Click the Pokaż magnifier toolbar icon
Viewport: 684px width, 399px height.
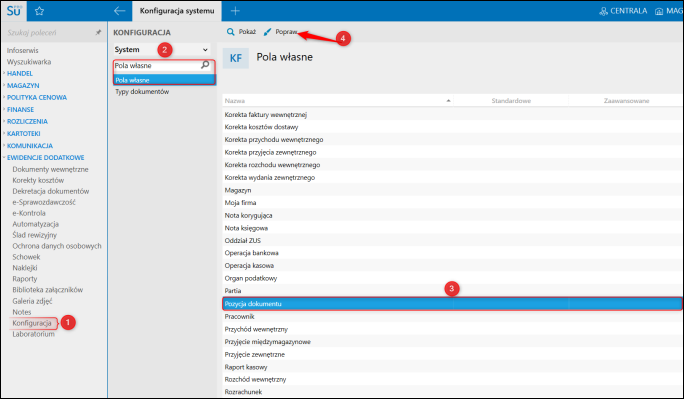[230, 32]
